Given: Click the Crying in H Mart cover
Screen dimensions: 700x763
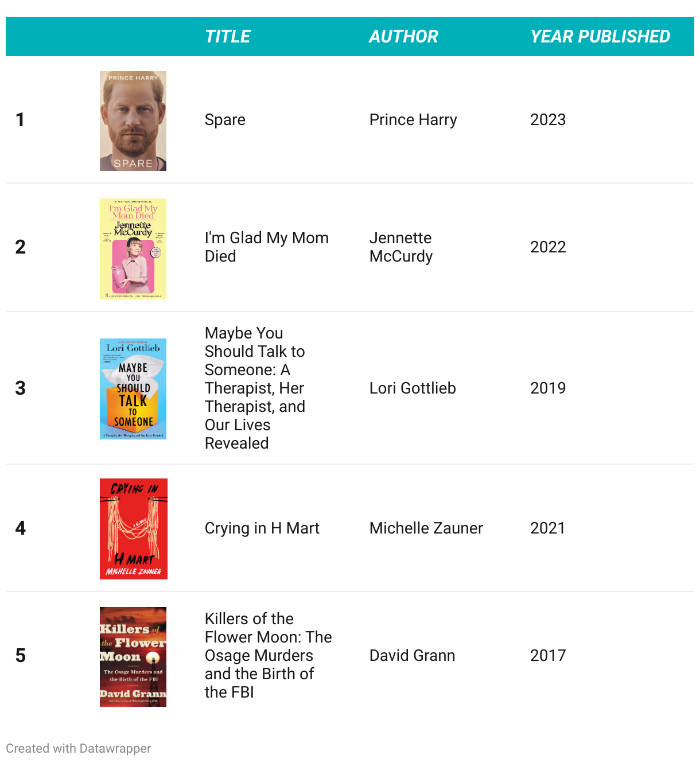Looking at the screenshot, I should pyautogui.click(x=134, y=529).
